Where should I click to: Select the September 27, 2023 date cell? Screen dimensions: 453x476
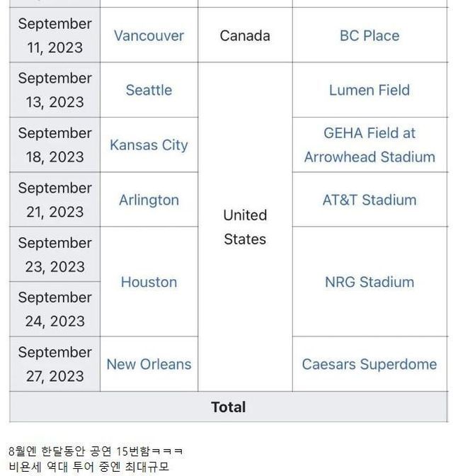click(55, 364)
